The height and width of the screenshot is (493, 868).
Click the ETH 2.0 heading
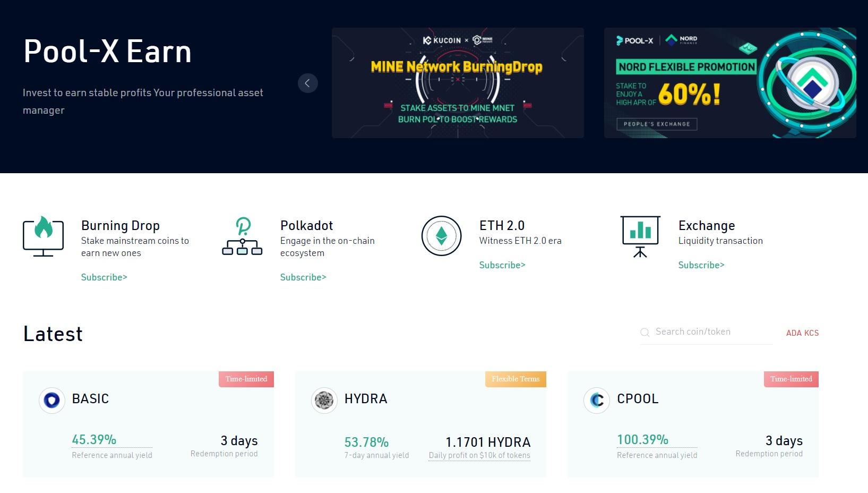click(502, 226)
